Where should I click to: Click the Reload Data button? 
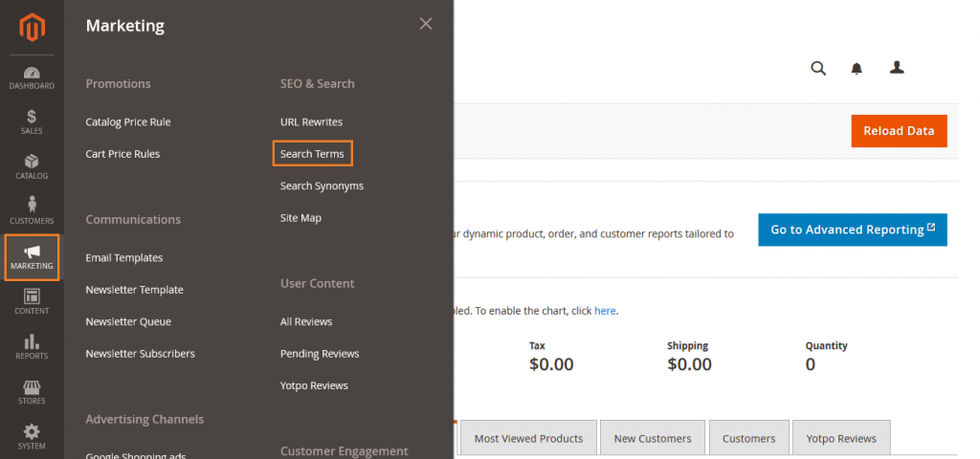tap(899, 131)
